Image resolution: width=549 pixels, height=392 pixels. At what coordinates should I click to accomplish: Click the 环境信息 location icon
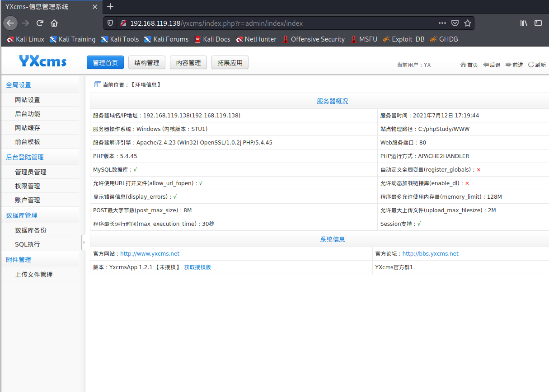[x=98, y=84]
